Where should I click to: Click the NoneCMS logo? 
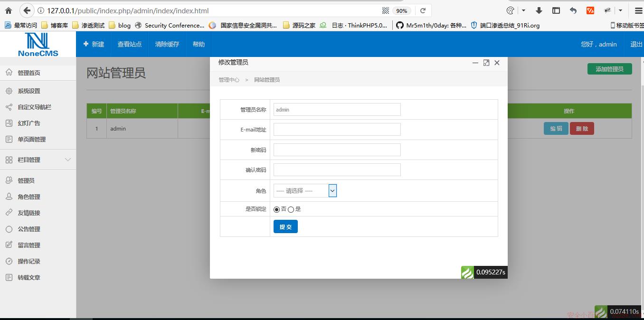[x=38, y=45]
